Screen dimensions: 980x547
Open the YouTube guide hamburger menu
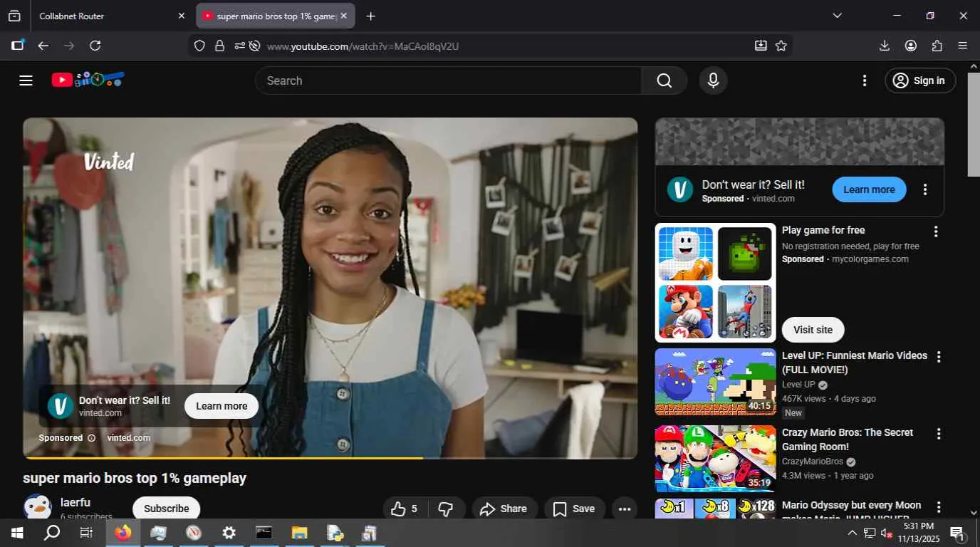26,80
